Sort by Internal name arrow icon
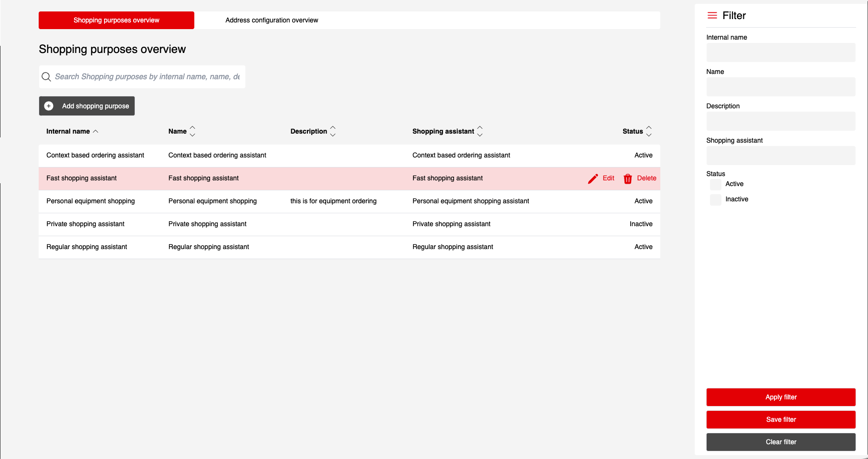 point(95,131)
